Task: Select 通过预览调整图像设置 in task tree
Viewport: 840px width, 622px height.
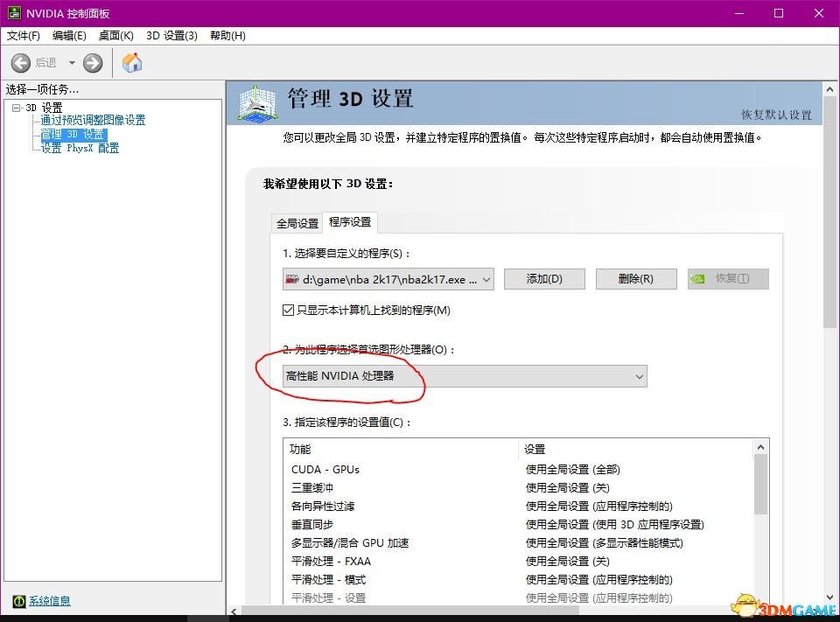Action: 94,120
